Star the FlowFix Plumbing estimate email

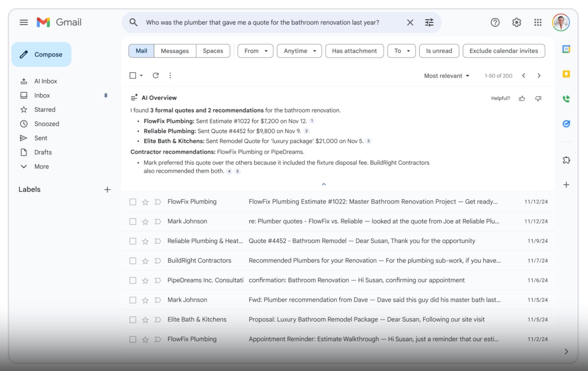pyautogui.click(x=145, y=201)
